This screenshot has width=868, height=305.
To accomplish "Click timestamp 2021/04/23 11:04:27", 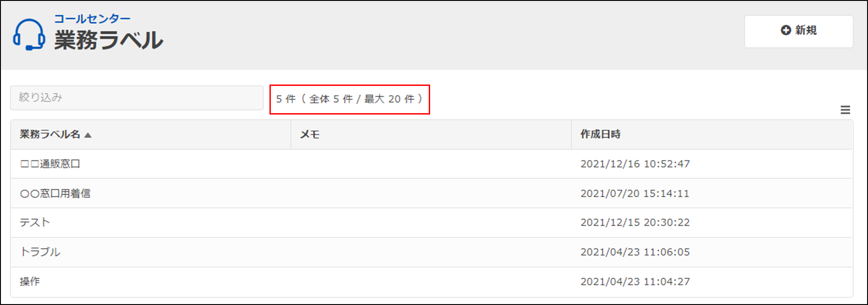I will point(635,282).
